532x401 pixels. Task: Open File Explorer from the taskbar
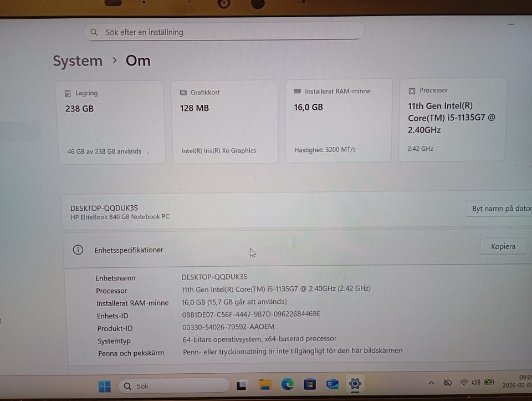pyautogui.click(x=265, y=385)
